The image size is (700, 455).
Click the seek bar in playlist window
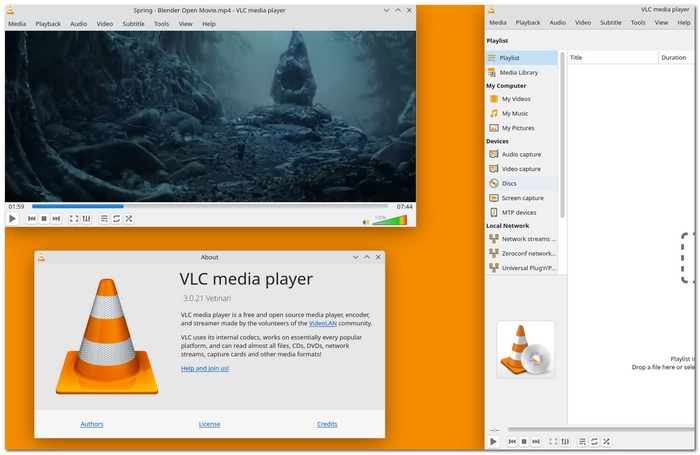point(601,430)
